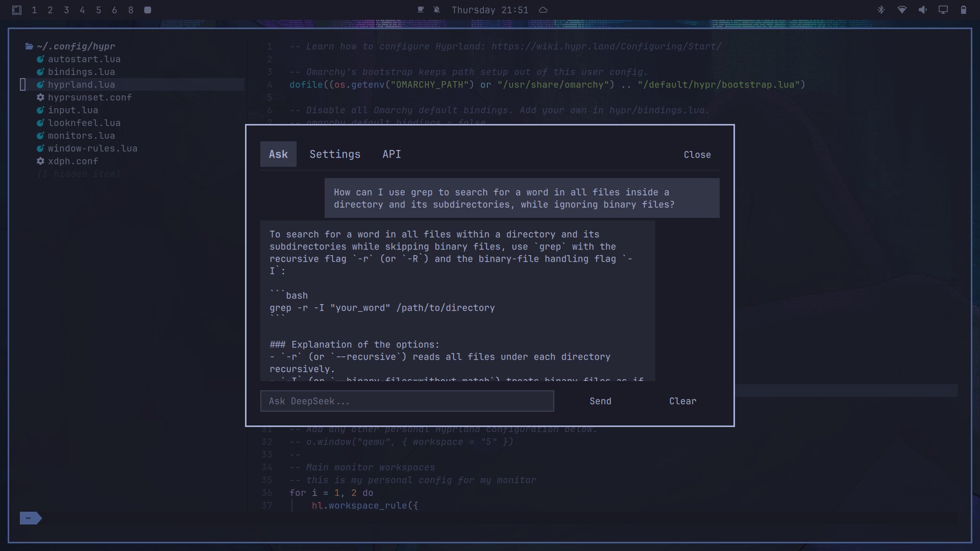This screenshot has width=980, height=551.
Task: Close the DeepSeek dialog
Action: pos(697,155)
